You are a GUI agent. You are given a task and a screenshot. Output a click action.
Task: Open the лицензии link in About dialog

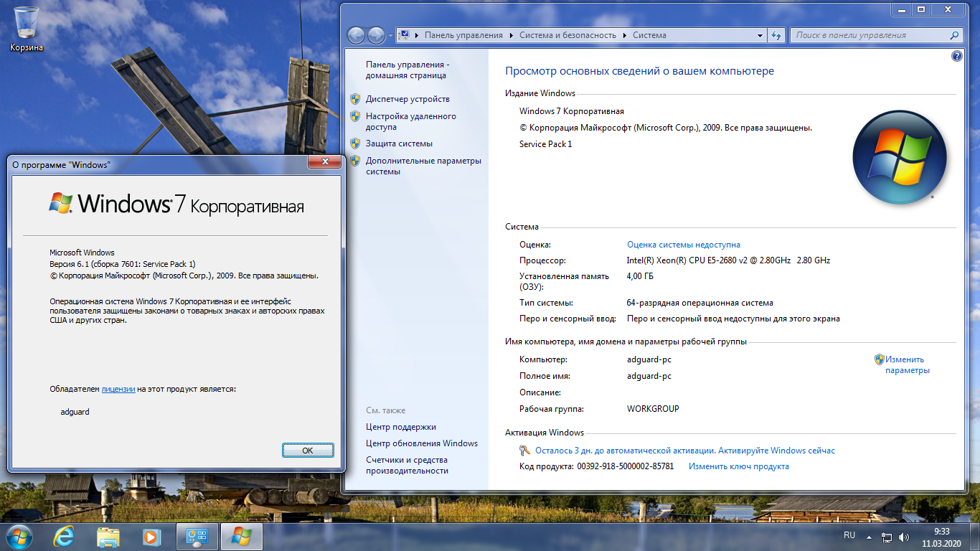[118, 389]
